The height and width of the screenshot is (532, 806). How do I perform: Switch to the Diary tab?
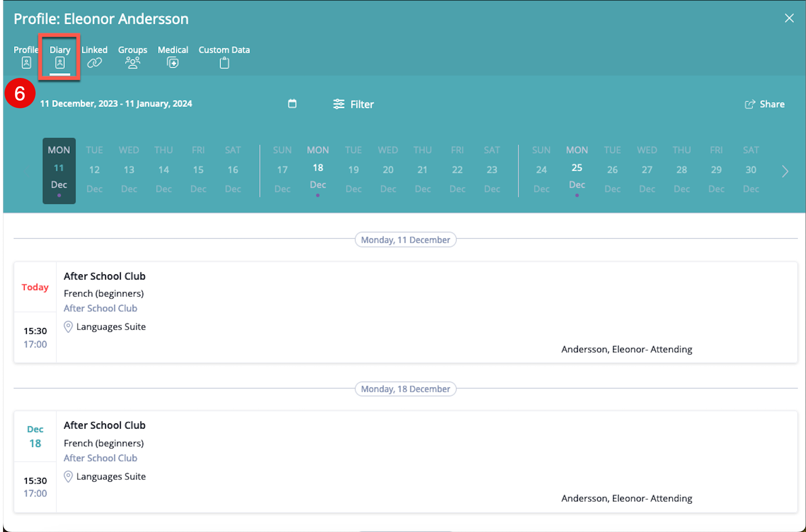[x=60, y=57]
